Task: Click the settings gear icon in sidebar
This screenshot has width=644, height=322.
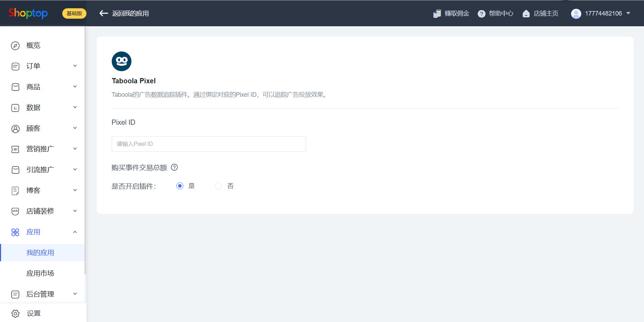Action: point(15,313)
